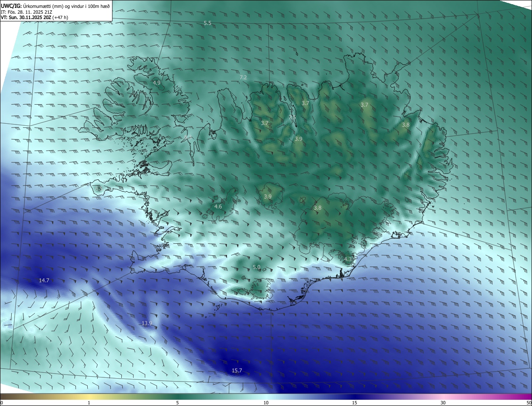Click the 0 tick on the color scale

(x=2, y=403)
